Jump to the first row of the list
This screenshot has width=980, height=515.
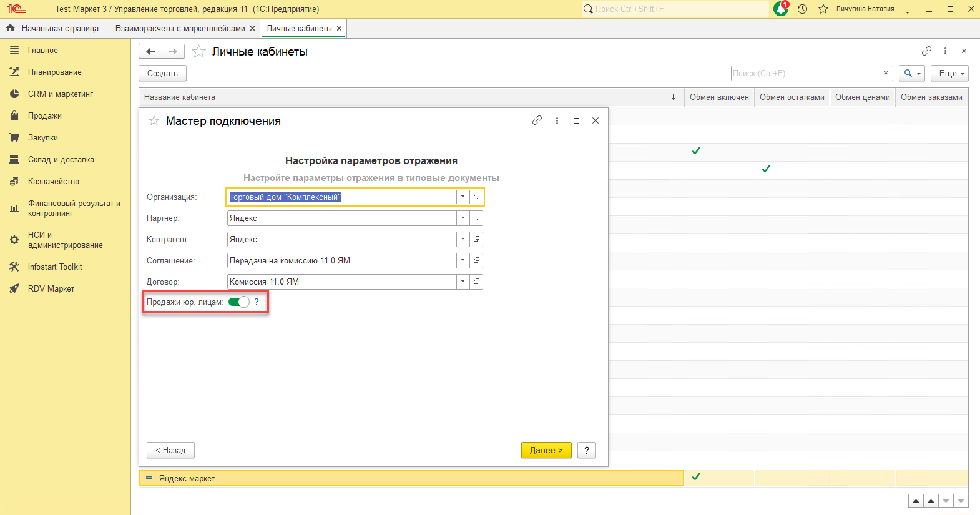(916, 501)
